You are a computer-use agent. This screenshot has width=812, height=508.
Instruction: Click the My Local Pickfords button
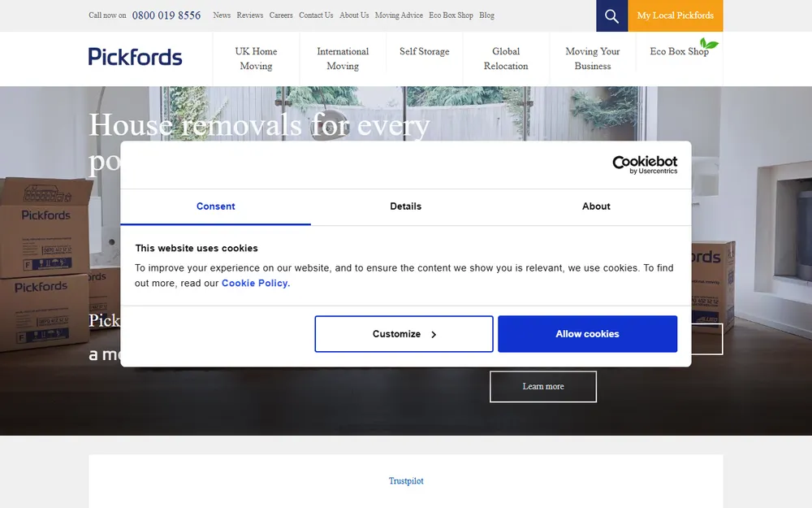click(676, 16)
